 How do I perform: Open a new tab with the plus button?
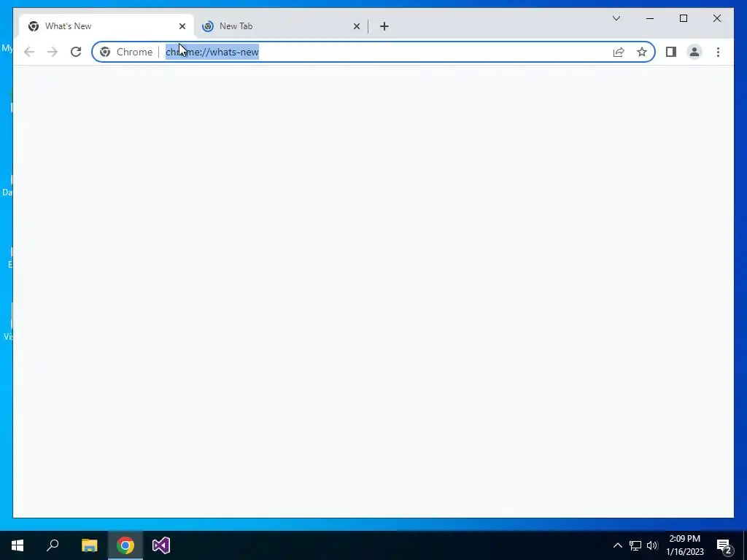(384, 26)
